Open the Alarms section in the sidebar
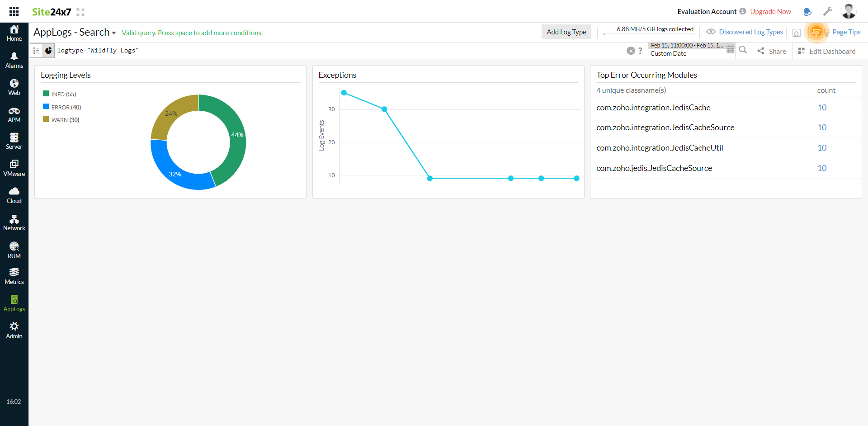868x426 pixels. [x=14, y=59]
